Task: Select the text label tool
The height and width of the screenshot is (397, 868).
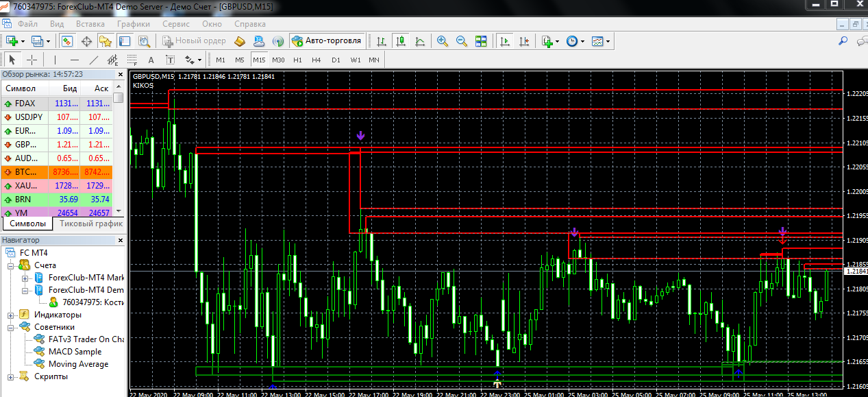Action: click(x=151, y=60)
